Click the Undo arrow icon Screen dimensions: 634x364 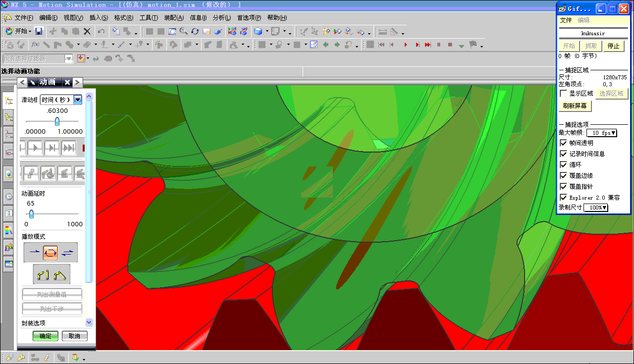[101, 31]
